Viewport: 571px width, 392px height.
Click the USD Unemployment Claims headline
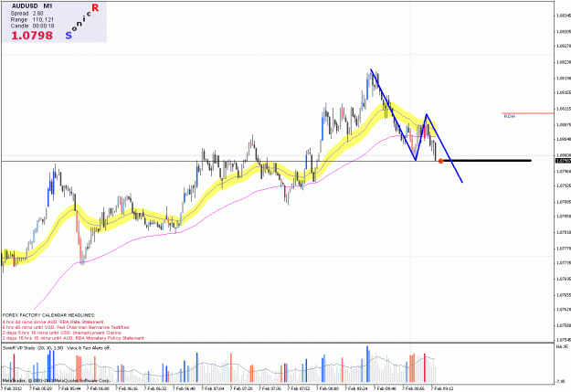[x=61, y=333]
